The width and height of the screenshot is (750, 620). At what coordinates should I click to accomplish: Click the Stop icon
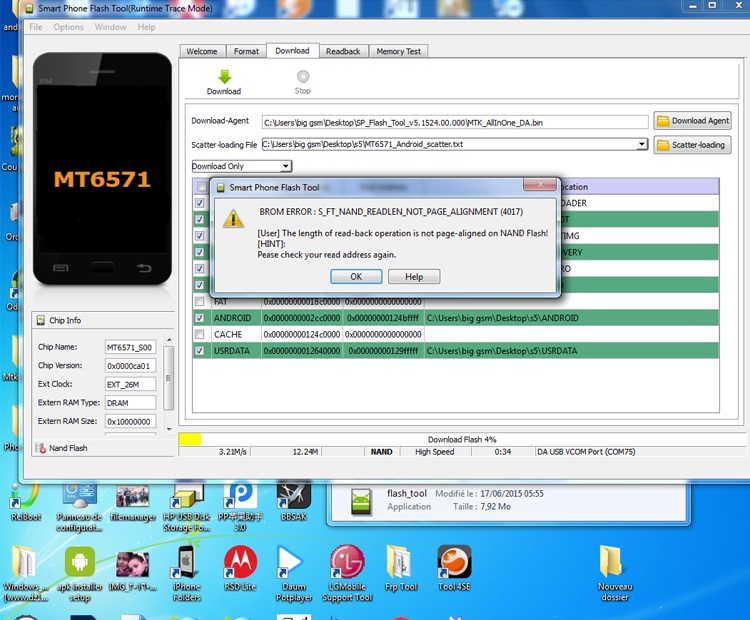click(303, 76)
